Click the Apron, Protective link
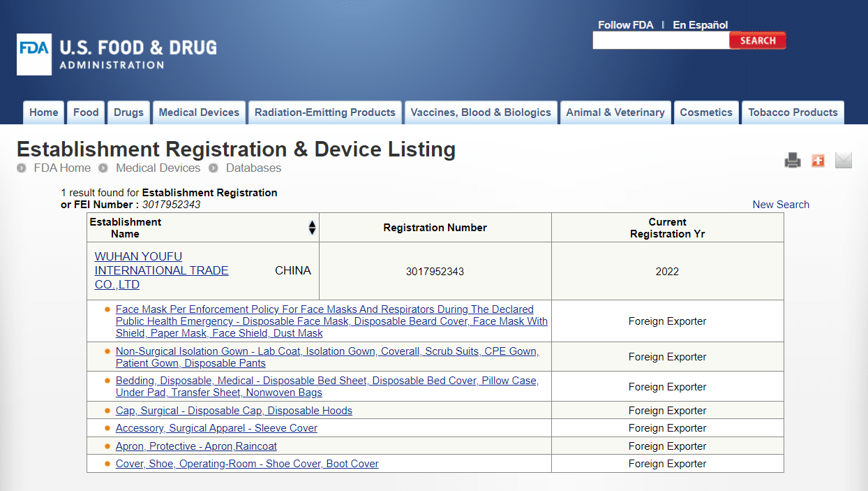868x491 pixels. (x=196, y=446)
